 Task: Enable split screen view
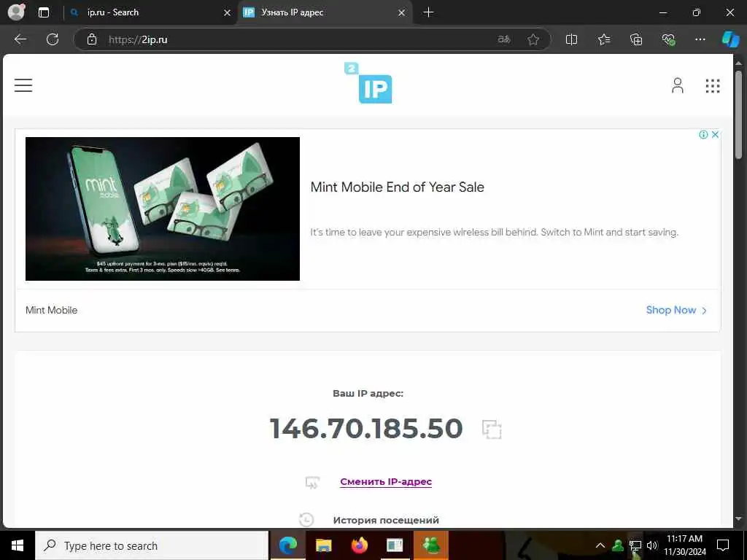coord(571,39)
